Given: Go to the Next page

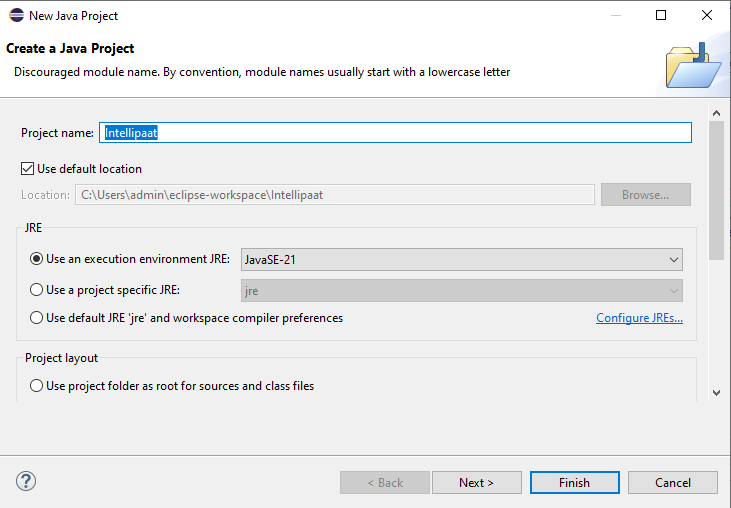Looking at the screenshot, I should 476,482.
